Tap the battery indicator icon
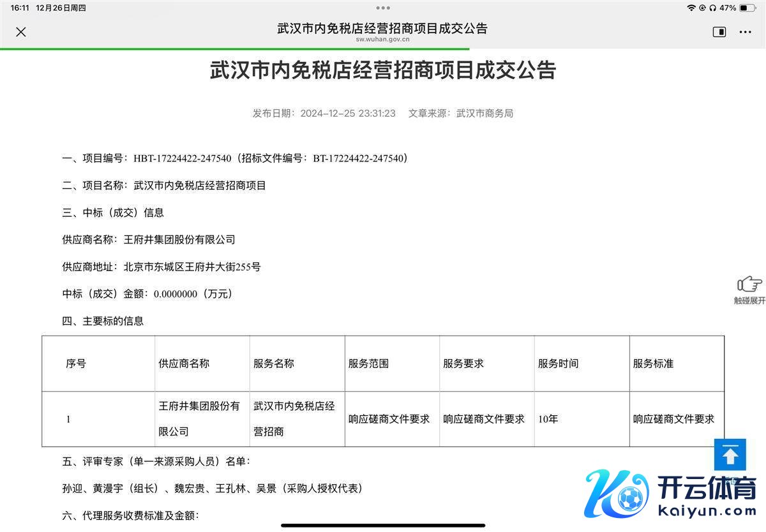 [747, 8]
